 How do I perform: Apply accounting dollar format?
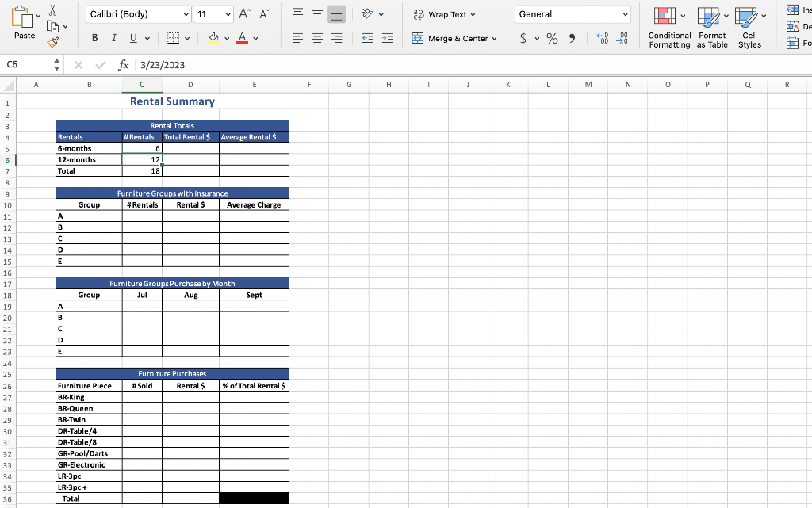tap(523, 38)
